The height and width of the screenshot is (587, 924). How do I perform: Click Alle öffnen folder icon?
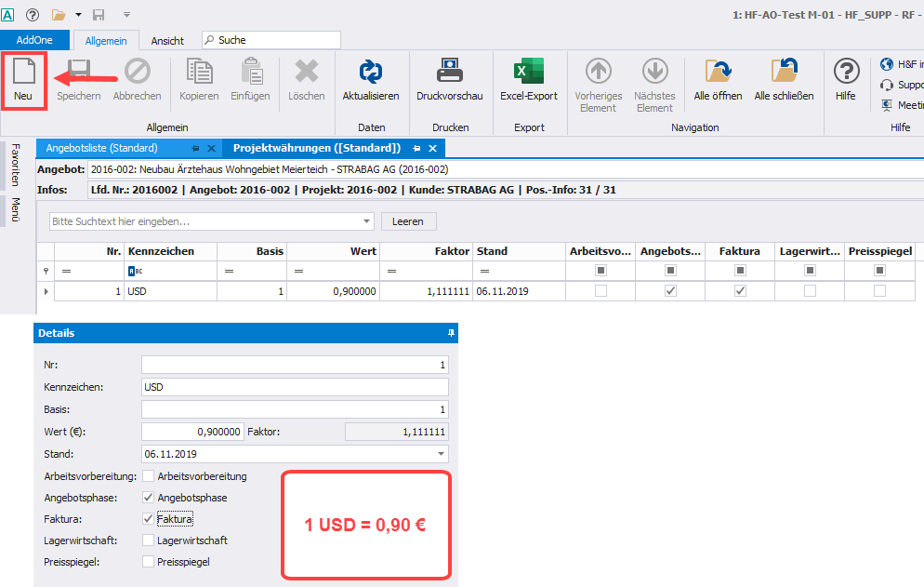click(x=718, y=73)
